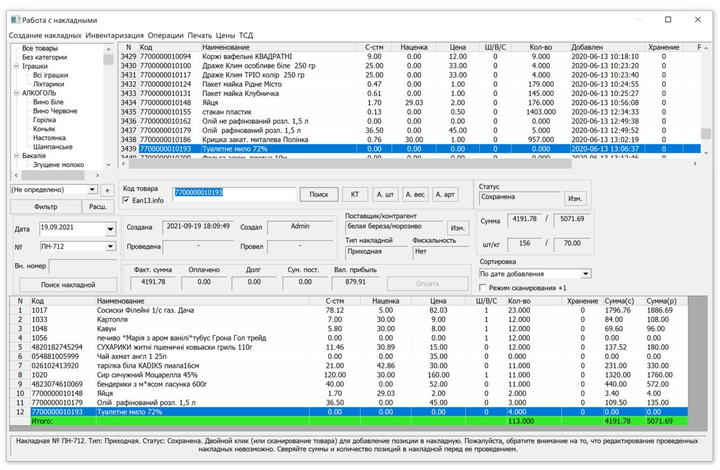Click the Оплата button
The image size is (720, 470).
pos(428,284)
